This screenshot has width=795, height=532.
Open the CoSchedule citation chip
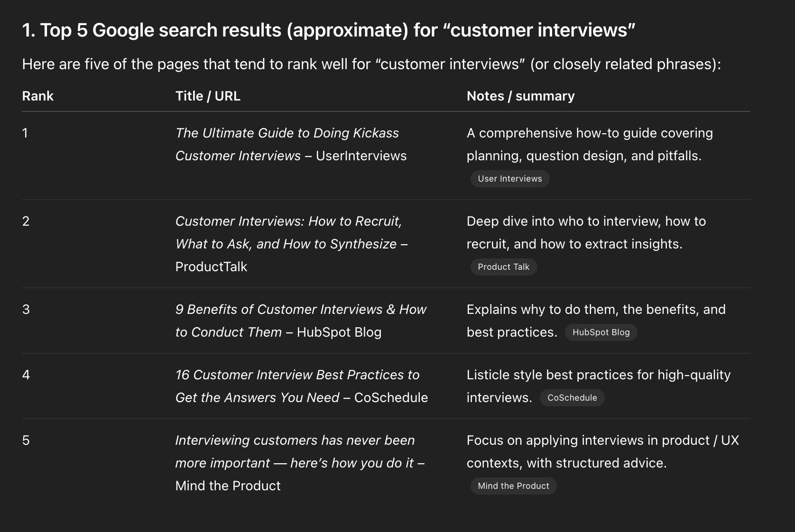point(572,398)
